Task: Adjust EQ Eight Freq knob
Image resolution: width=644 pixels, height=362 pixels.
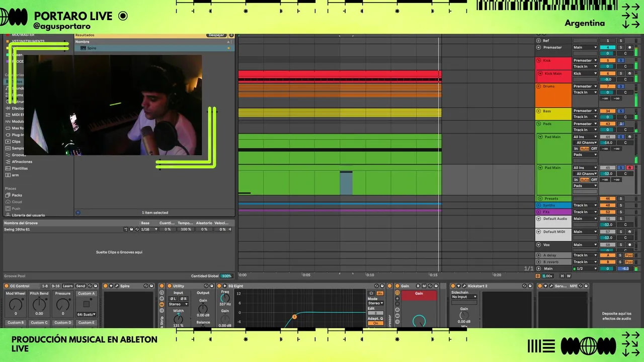Action: point(225,298)
